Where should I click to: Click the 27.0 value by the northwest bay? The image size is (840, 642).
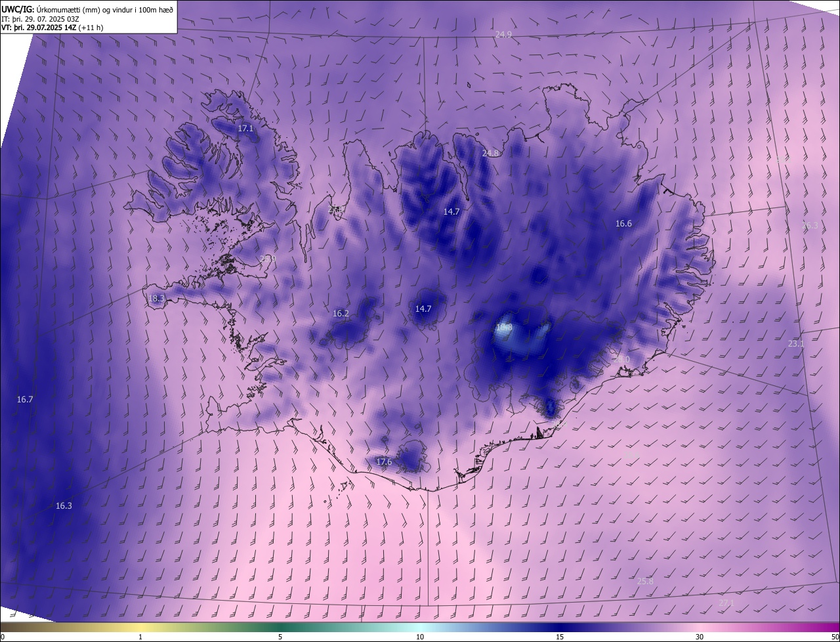(336, 209)
